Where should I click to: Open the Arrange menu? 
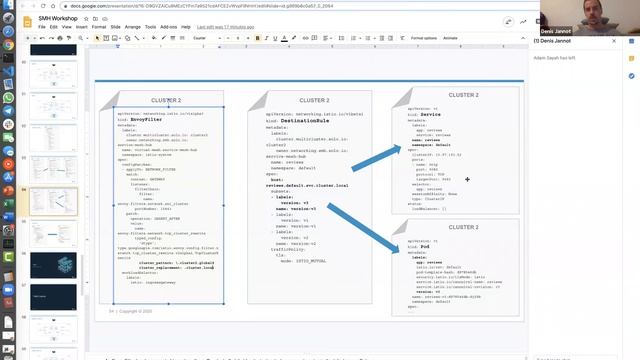(x=133, y=27)
